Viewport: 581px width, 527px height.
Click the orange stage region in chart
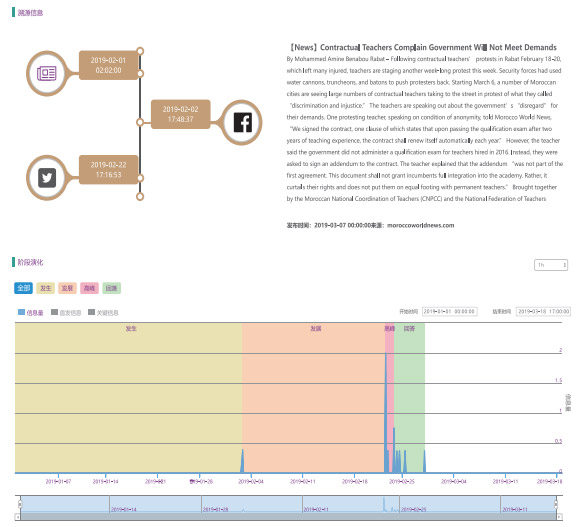[x=313, y=398]
